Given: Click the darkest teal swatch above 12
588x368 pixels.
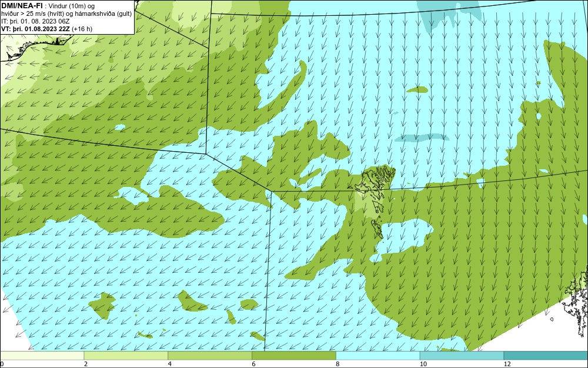Looking at the screenshot, I should (x=546, y=355).
